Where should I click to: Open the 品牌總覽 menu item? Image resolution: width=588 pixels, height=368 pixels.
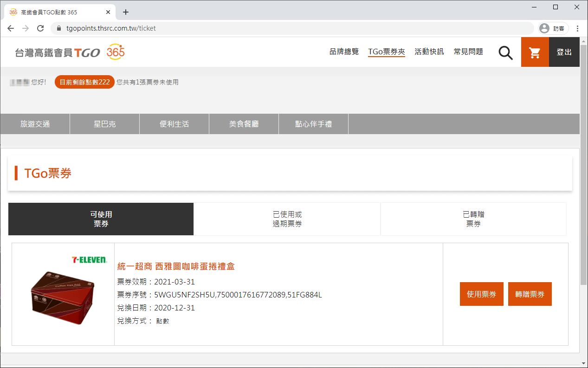coord(343,52)
